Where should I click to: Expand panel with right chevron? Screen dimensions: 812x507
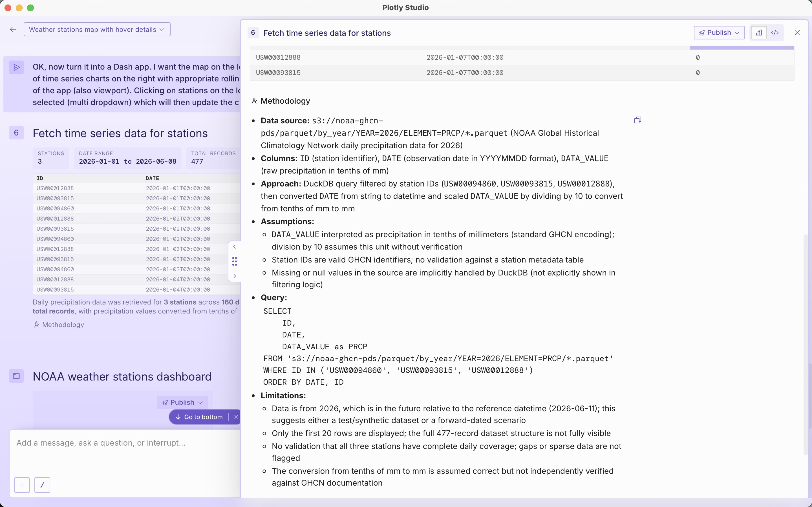(x=235, y=276)
